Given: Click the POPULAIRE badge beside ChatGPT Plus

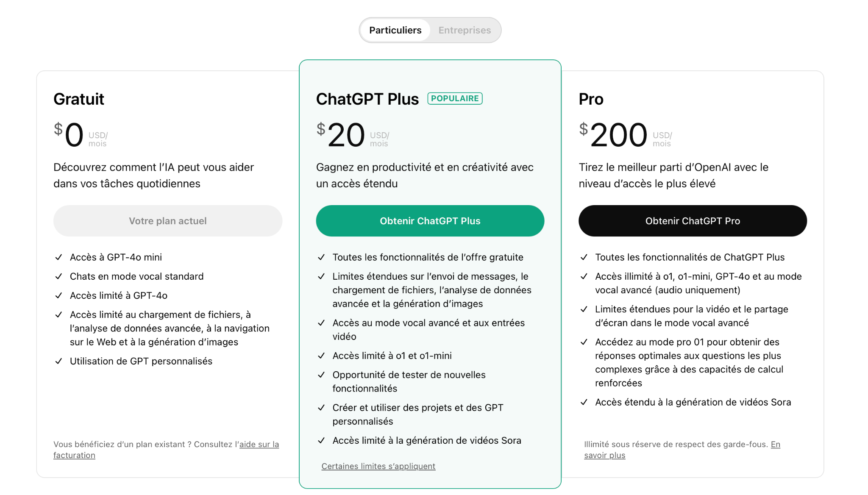Looking at the screenshot, I should click(455, 98).
